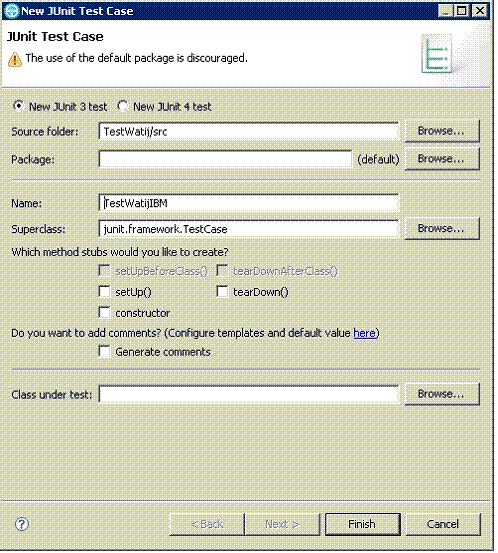Browse for the Source folder
Screen dimensions: 498x553
[442, 131]
